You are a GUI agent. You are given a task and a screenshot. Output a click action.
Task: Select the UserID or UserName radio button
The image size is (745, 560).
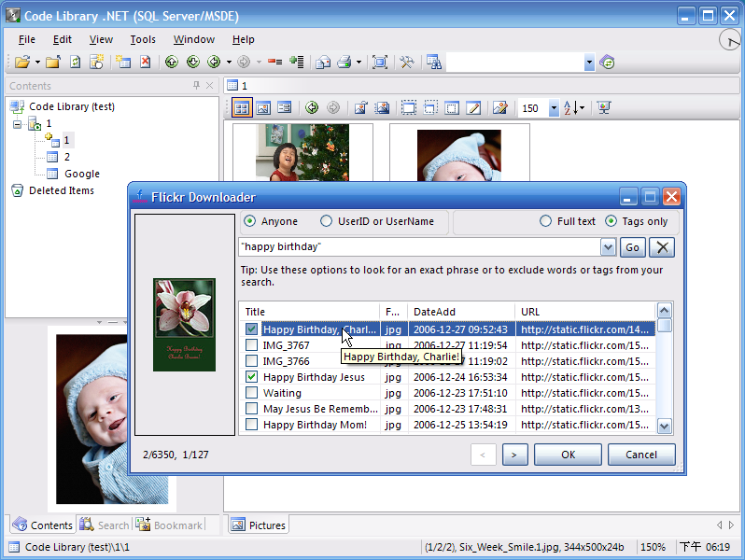326,221
